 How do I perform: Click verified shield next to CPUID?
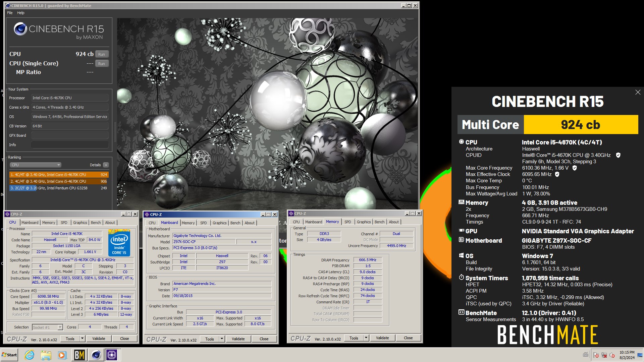click(618, 155)
